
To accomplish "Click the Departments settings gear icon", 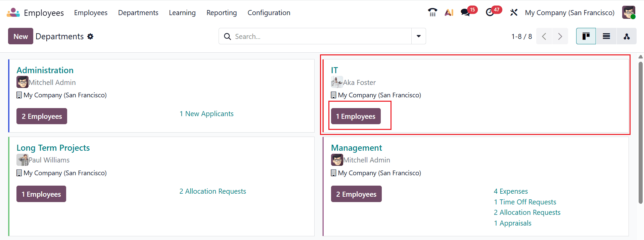I will click(90, 36).
